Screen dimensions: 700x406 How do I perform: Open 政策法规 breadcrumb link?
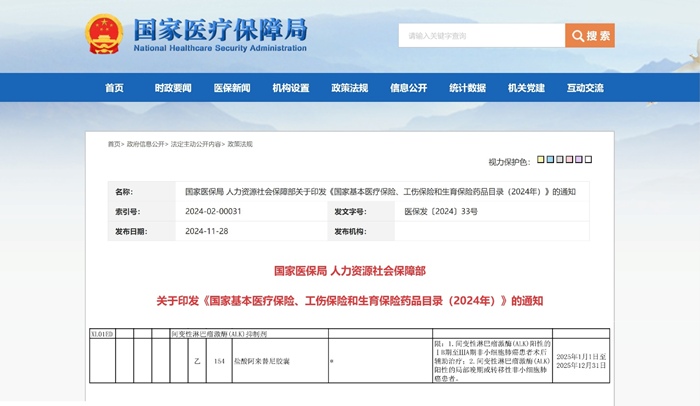[x=240, y=144]
